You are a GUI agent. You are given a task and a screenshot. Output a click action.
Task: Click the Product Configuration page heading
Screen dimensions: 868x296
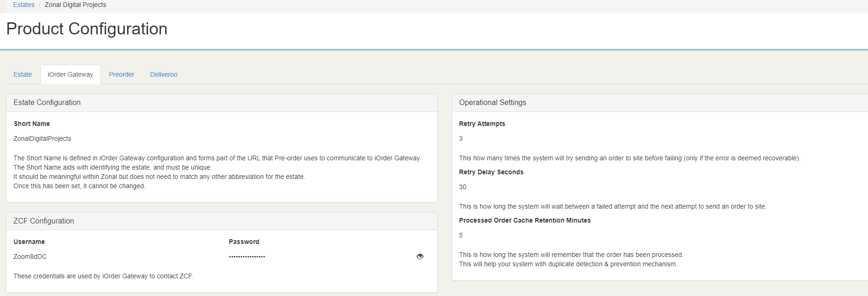coord(87,29)
